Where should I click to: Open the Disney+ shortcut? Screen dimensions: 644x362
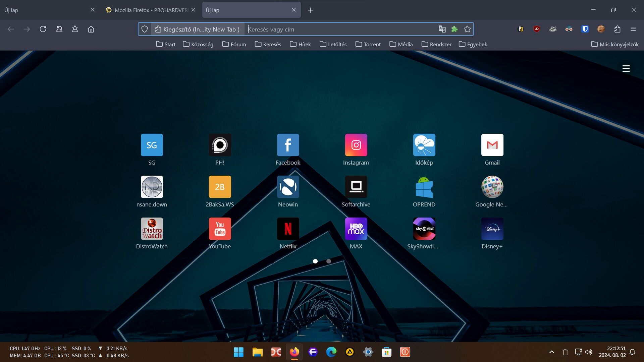pyautogui.click(x=492, y=229)
